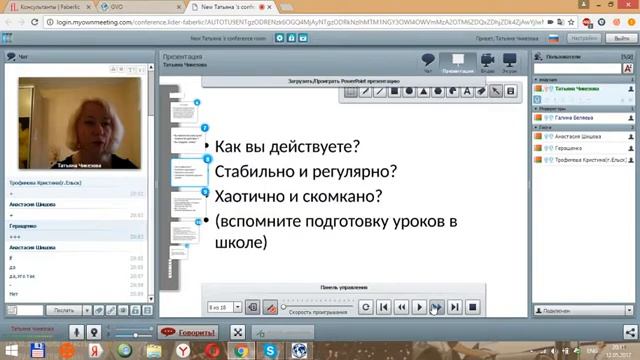Click the Послать send button
This screenshot has width=640, height=360.
(x=64, y=310)
